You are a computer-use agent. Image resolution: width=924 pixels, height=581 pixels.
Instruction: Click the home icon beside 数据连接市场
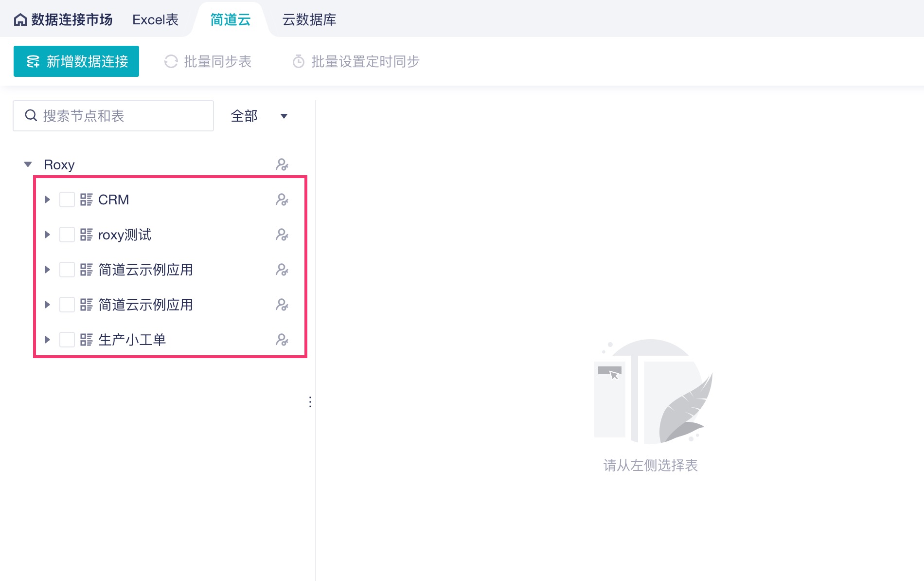tap(20, 19)
